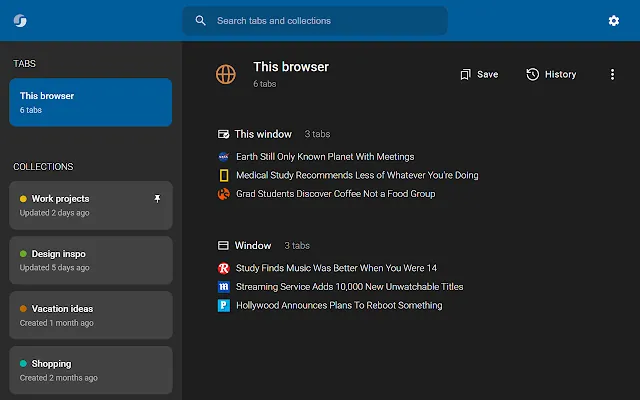Image resolution: width=640 pixels, height=400 pixels.
Task: Select the This window heading
Action: coord(263,134)
